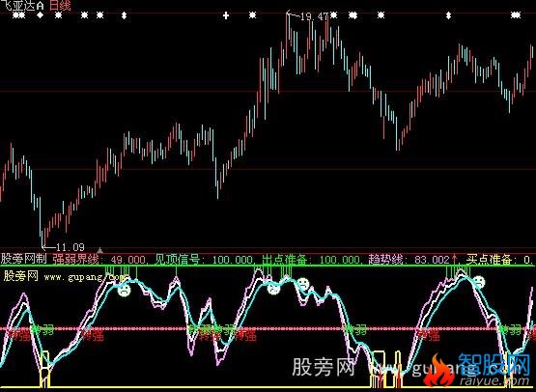Click the rightmost double-star info marker
The height and width of the screenshot is (392, 536).
point(516,15)
